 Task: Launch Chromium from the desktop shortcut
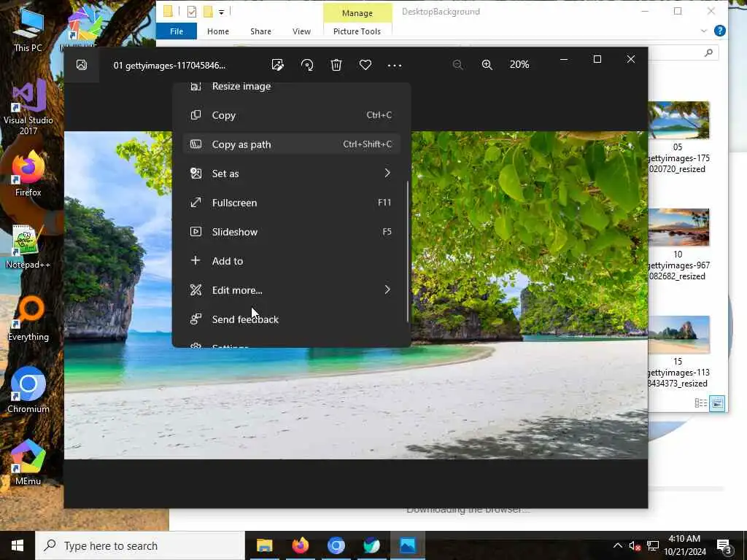(x=28, y=391)
